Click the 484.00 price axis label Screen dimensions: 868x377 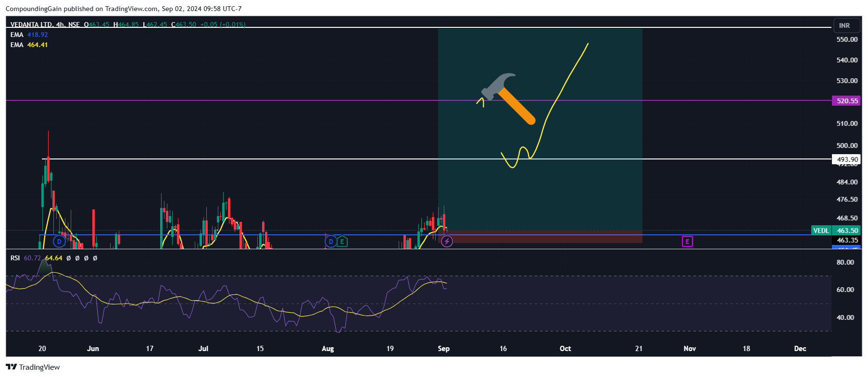coord(847,182)
